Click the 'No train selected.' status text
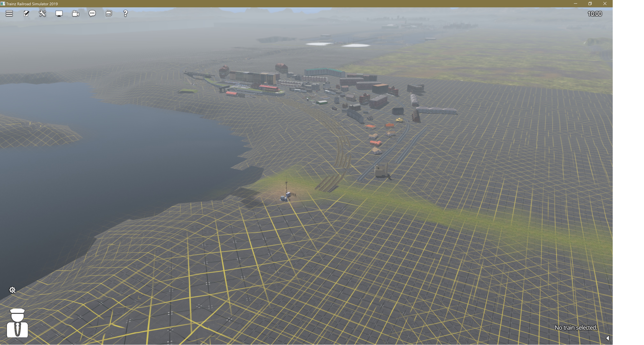The height and width of the screenshot is (345, 644). 576,327
